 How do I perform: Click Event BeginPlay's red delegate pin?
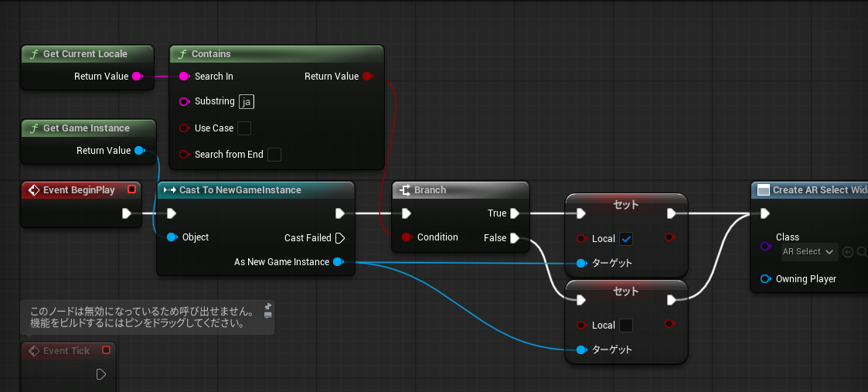tap(131, 189)
